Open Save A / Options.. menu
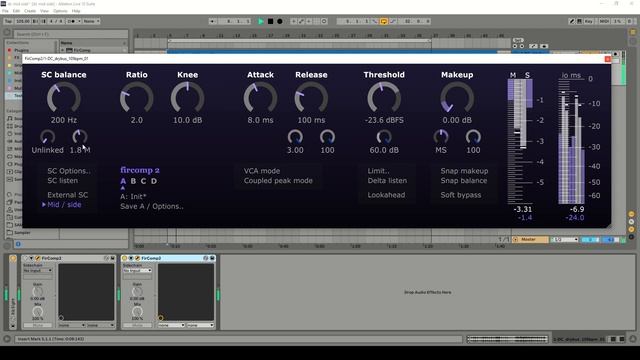 pyautogui.click(x=152, y=207)
